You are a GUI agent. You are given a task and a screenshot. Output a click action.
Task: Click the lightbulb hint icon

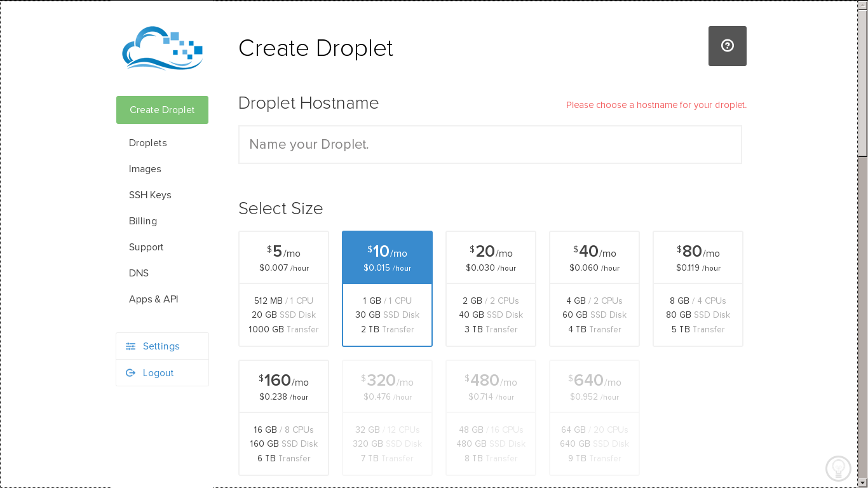tap(837, 468)
